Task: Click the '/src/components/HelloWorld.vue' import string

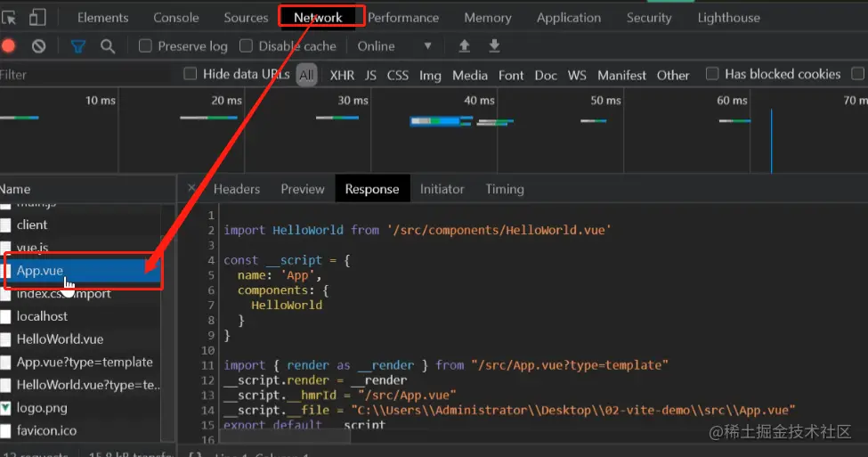Action: tap(499, 230)
